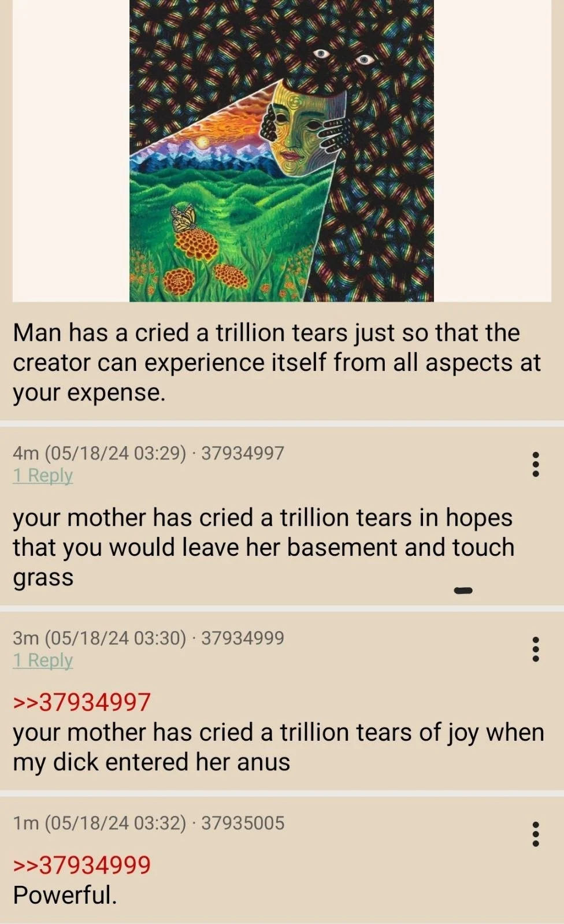
Task: Select the 3m (05/18/24 03:30) timestamp
Action: pos(99,638)
